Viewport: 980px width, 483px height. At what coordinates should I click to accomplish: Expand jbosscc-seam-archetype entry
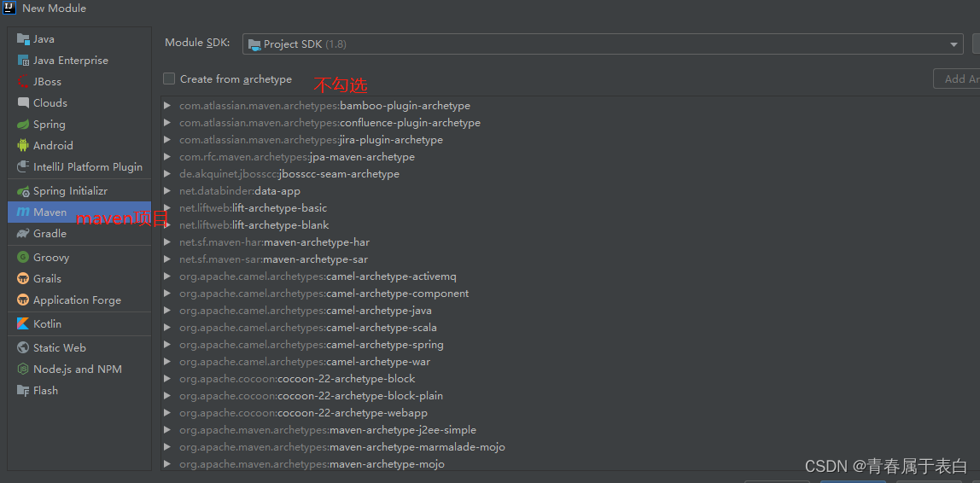point(166,174)
